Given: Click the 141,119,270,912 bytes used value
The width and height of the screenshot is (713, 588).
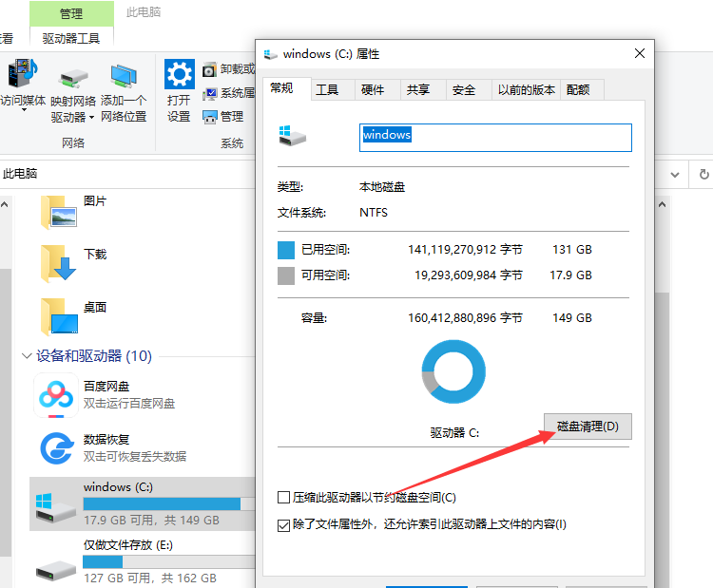Looking at the screenshot, I should pyautogui.click(x=465, y=250).
